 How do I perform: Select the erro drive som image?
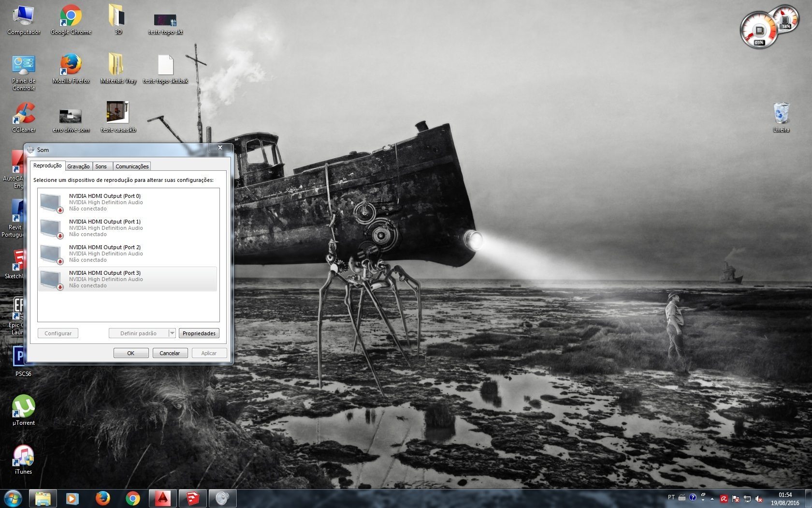[x=71, y=120]
